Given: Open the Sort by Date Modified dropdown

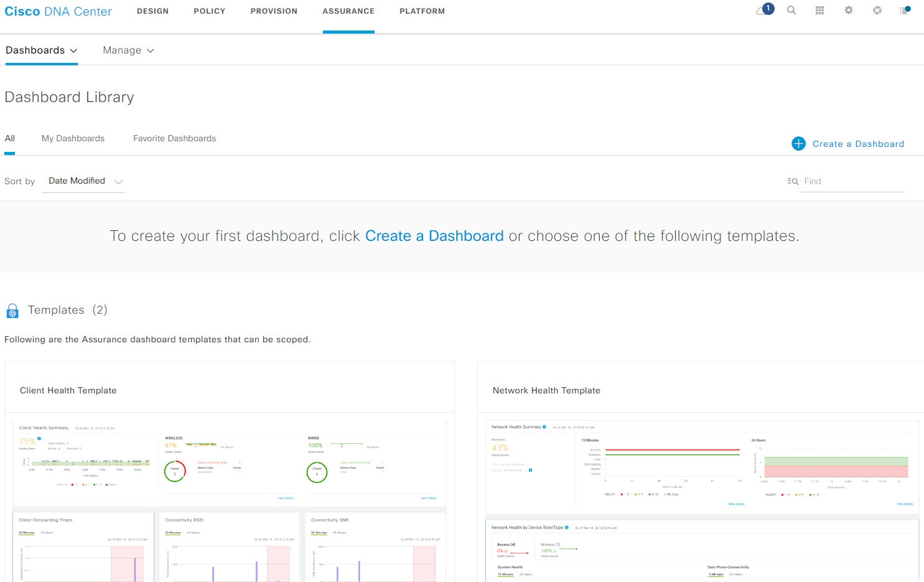Looking at the screenshot, I should 83,181.
